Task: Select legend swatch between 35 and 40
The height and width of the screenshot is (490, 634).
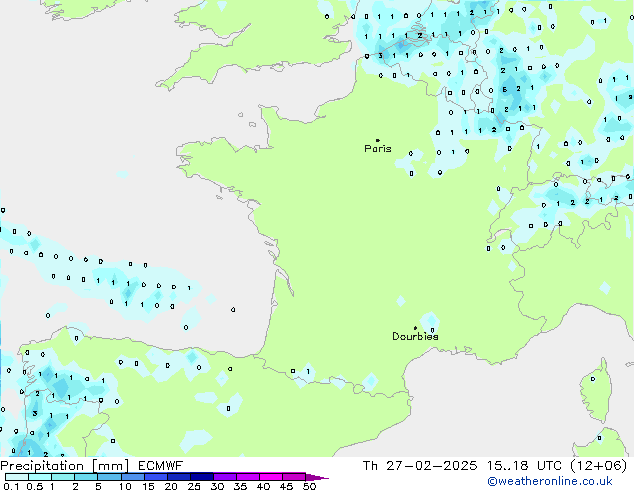Action: pos(247,477)
